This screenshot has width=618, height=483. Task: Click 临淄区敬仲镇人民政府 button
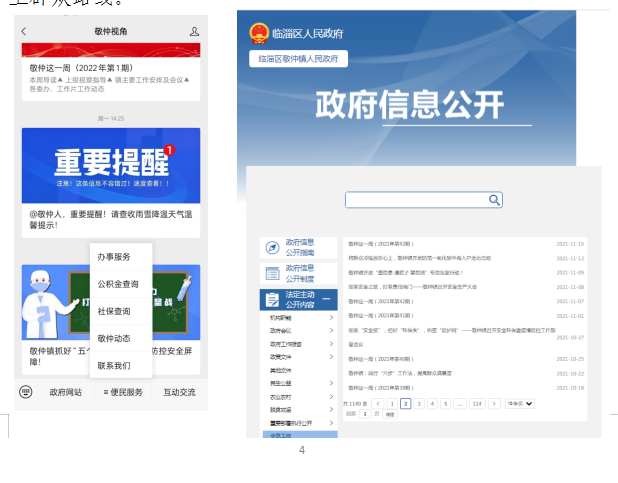tap(298, 59)
